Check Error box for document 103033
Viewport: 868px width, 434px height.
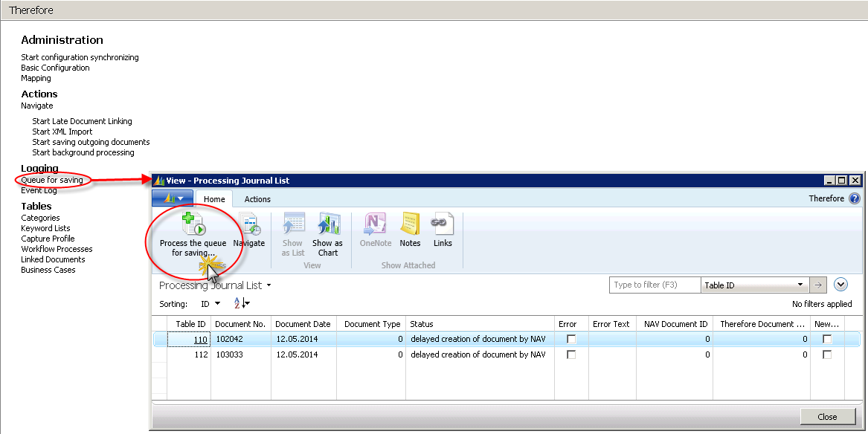[x=571, y=354]
